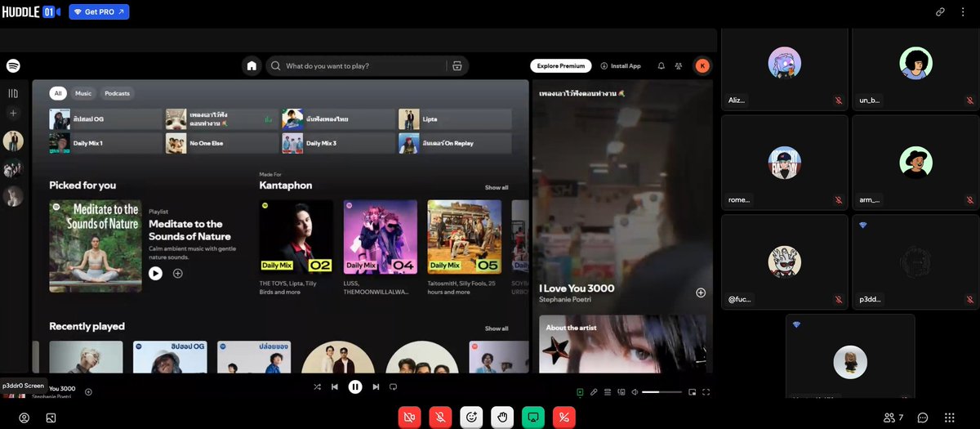This screenshot has width=980, height=429.
Task: Play the Meditate to the Sounds of Nature playlist
Action: pos(155,273)
